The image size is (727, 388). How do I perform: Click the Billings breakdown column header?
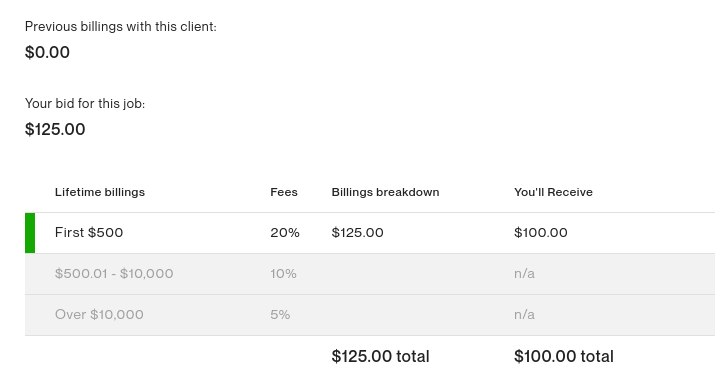385,192
